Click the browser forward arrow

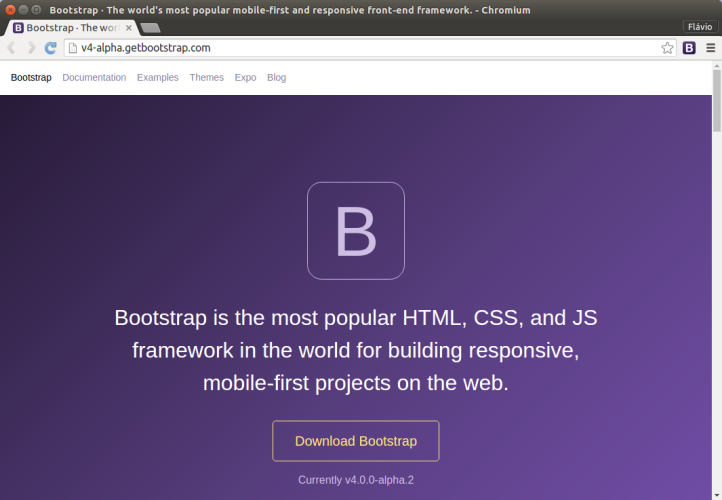point(31,47)
